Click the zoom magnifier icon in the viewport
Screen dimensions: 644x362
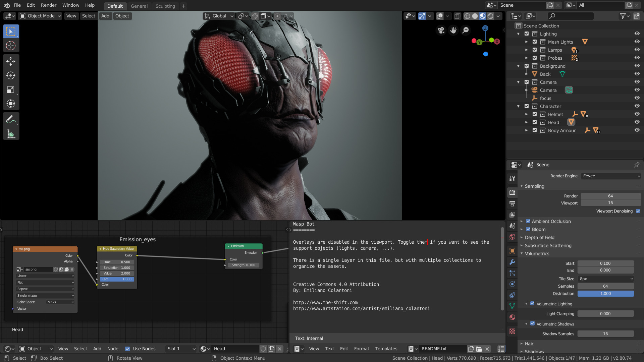pyautogui.click(x=466, y=31)
